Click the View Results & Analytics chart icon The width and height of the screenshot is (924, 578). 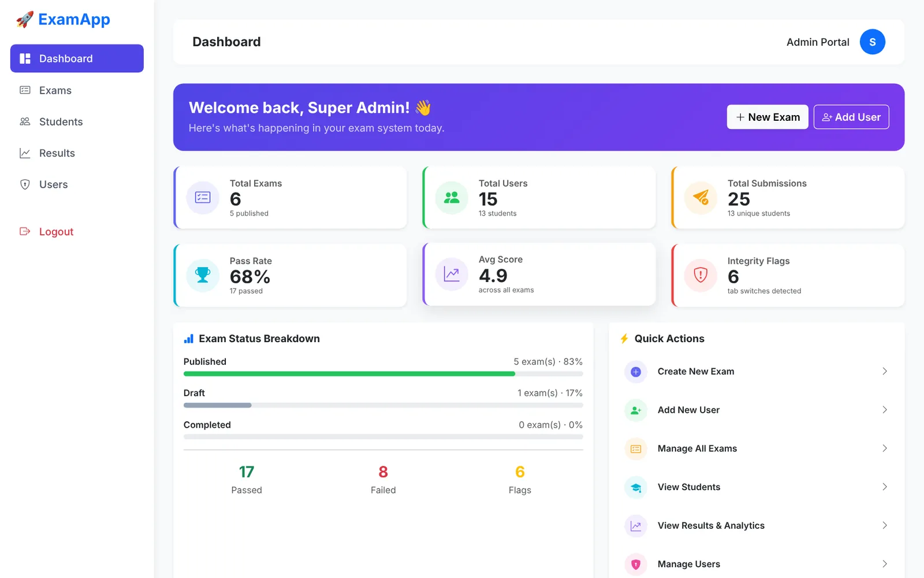636,526
